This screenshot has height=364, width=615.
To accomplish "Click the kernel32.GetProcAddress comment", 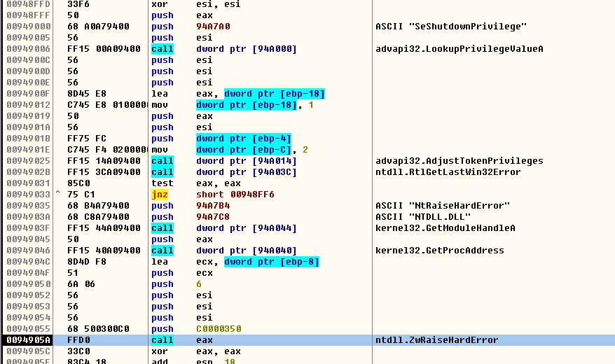I will 440,251.
